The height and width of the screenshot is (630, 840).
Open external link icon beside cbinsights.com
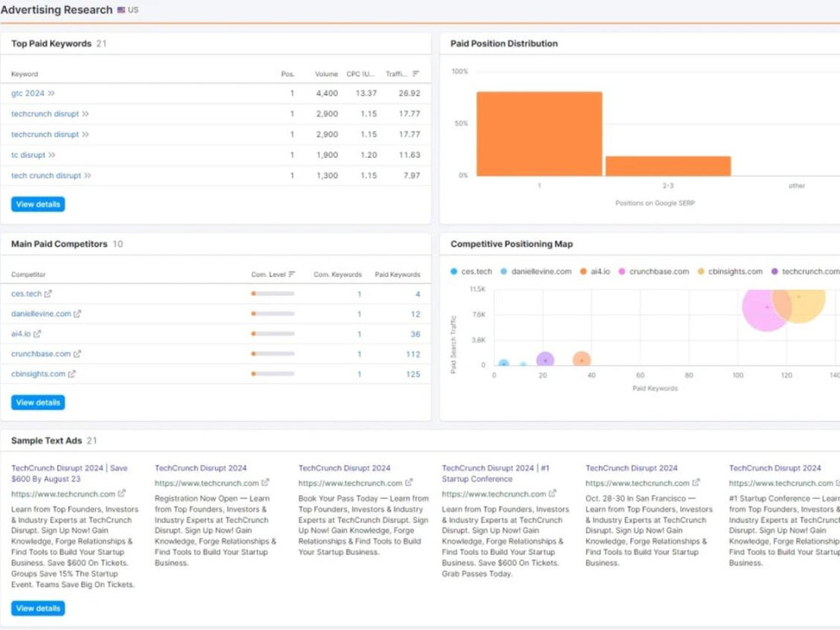(x=71, y=374)
